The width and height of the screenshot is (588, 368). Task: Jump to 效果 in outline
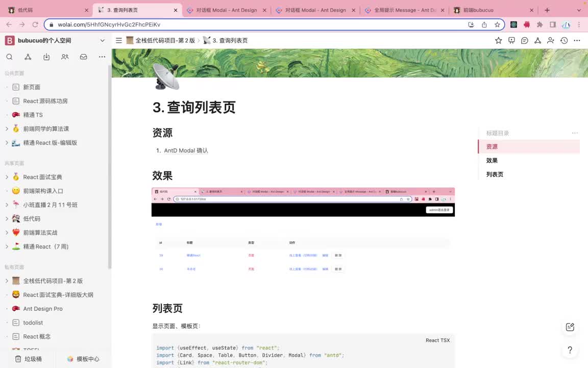(492, 160)
